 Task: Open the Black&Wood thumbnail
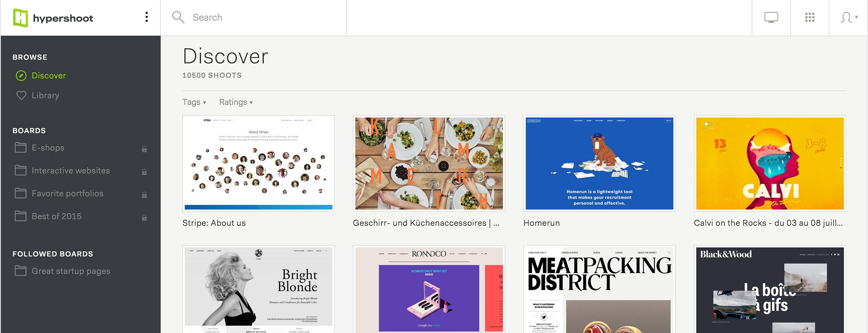pyautogui.click(x=770, y=289)
